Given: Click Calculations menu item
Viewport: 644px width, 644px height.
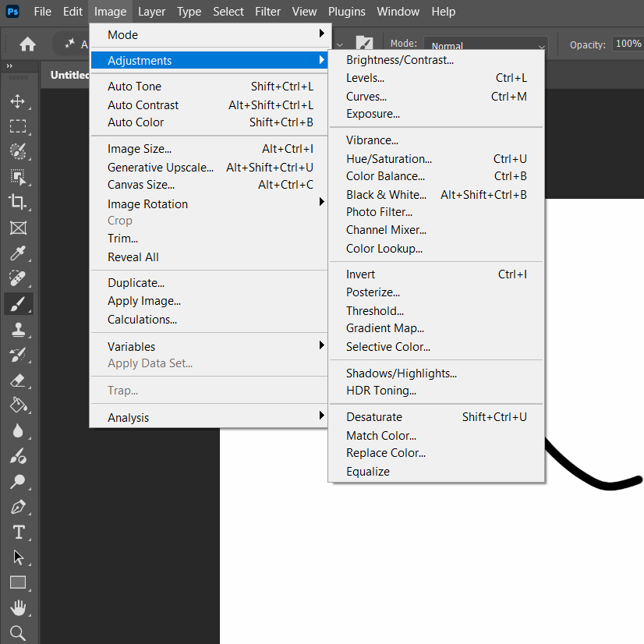Looking at the screenshot, I should [209, 319].
